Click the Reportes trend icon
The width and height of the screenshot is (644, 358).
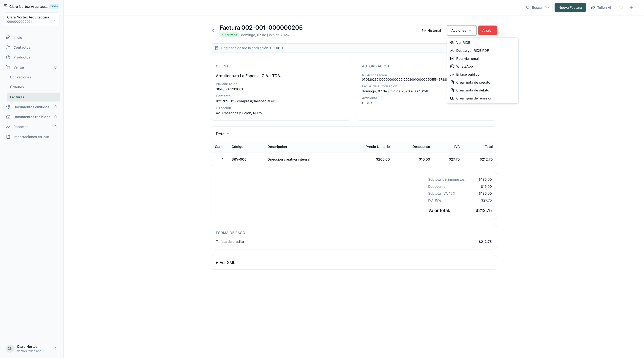click(x=8, y=127)
